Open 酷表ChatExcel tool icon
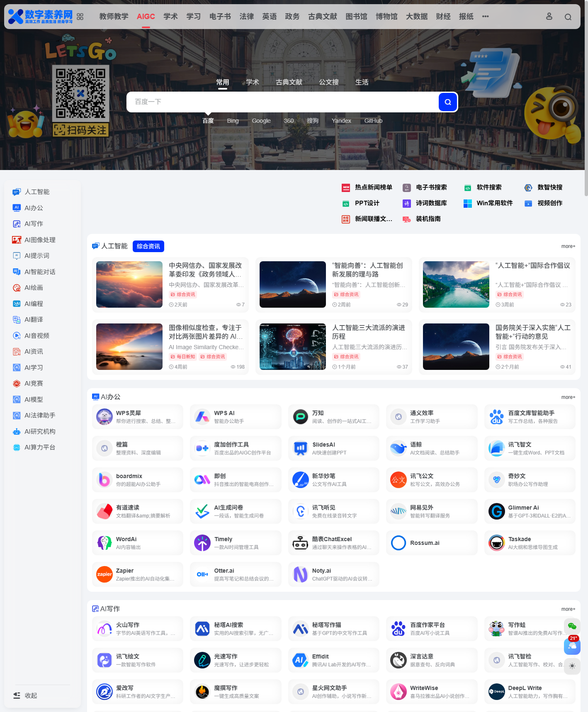 tap(301, 543)
